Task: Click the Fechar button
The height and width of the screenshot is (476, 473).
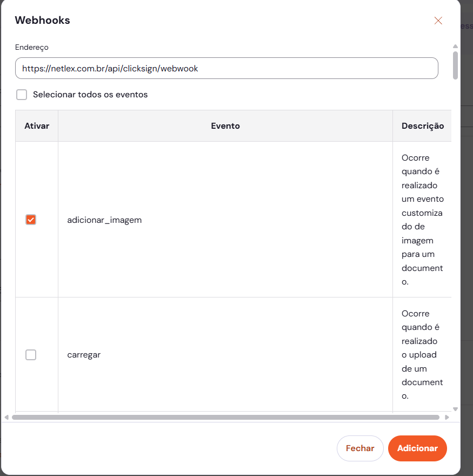Action: click(360, 448)
